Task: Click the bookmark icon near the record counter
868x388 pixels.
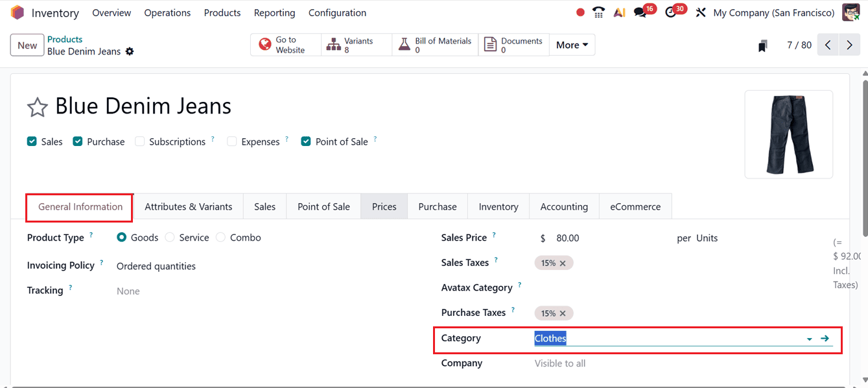Action: click(x=762, y=45)
